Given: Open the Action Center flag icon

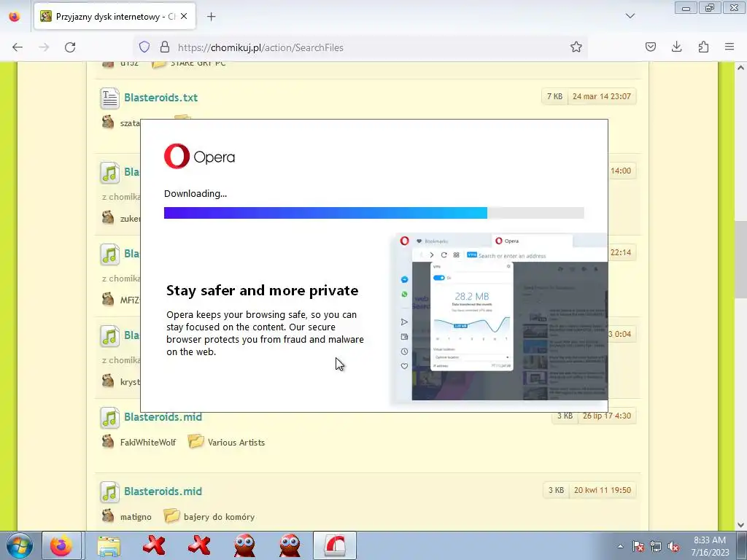Looking at the screenshot, I should (x=638, y=546).
